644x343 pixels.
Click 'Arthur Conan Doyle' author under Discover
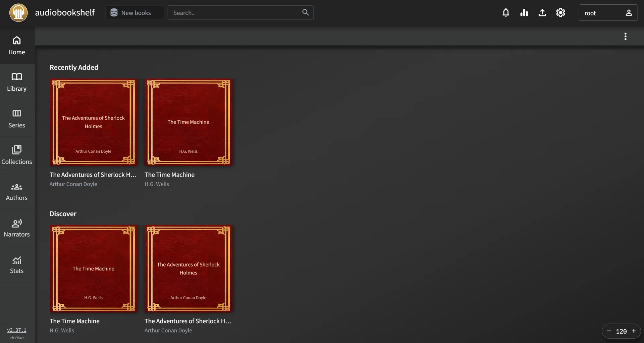(168, 331)
